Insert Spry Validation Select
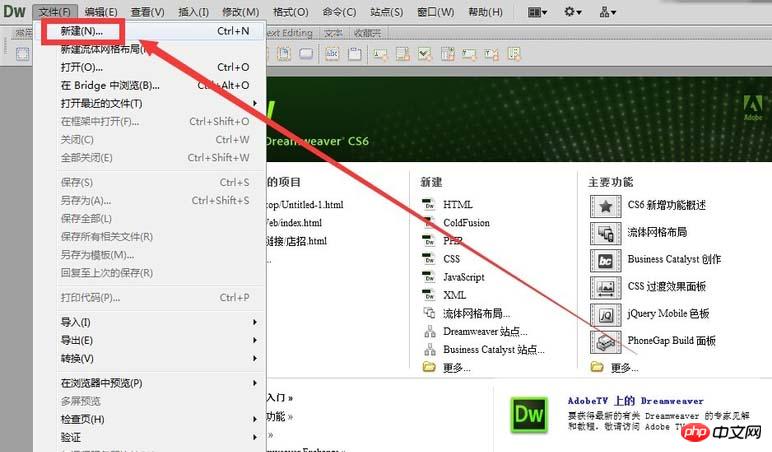 click(x=447, y=54)
